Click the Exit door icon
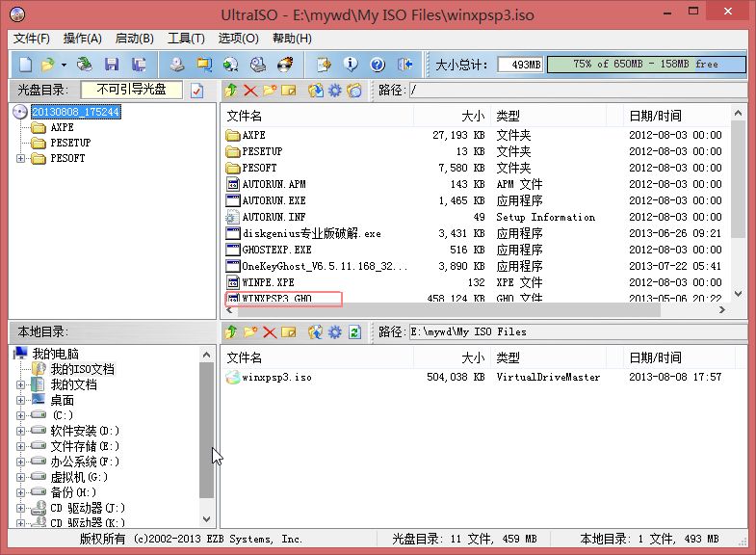 click(x=404, y=65)
